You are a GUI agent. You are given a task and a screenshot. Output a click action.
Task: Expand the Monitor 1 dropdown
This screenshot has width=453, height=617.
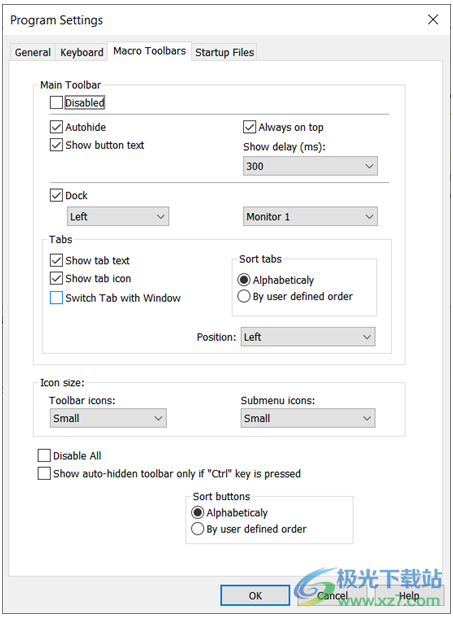(x=310, y=216)
